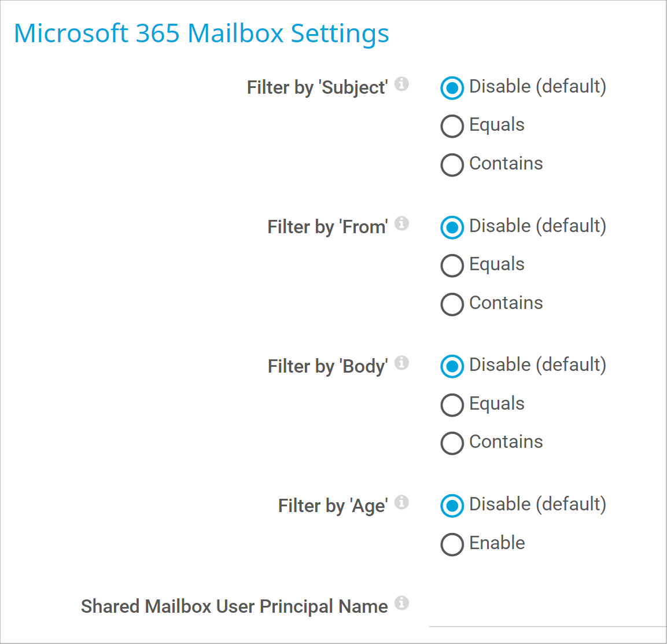
Task: Choose Contains for Filter by 'Body'
Action: 452,443
